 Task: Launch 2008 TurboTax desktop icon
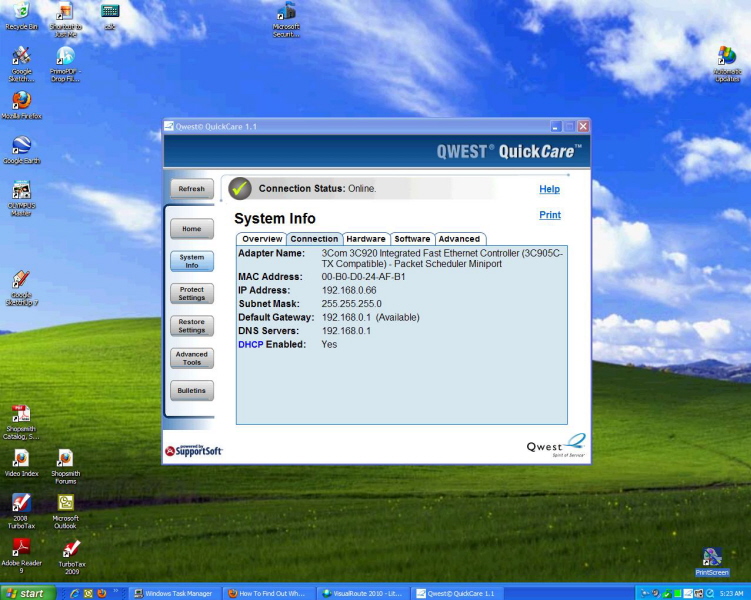tap(22, 511)
